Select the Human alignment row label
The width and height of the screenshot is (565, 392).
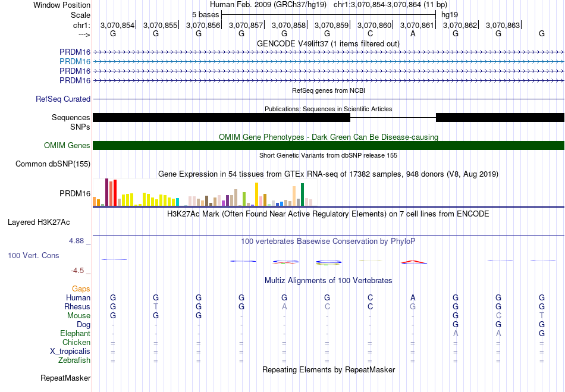tap(78, 297)
